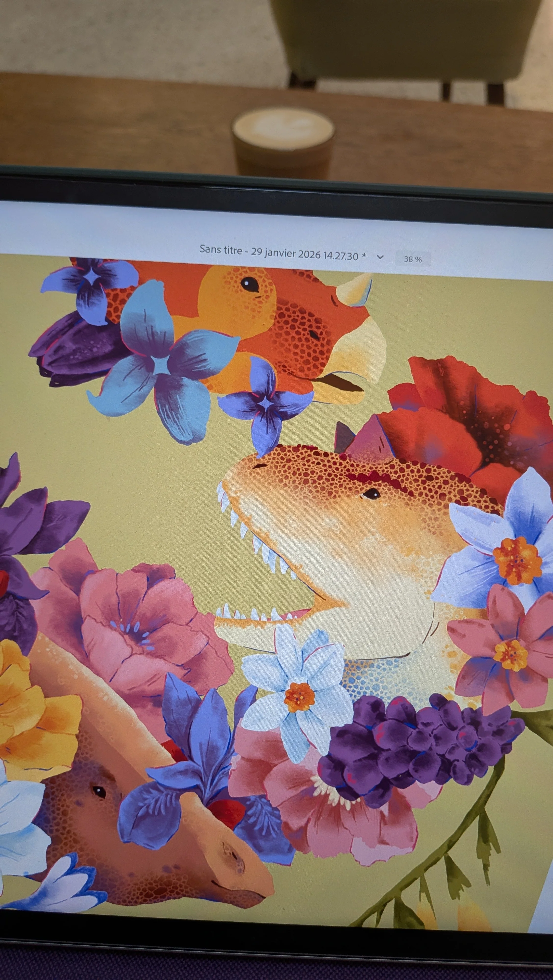The image size is (553, 980).
Task: Click the document title "Sans titre - 29 janvier 2026 14.27.30"
Action: coord(279,252)
